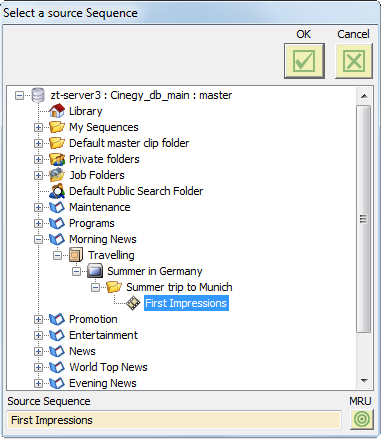Expand the World Top News node
This screenshot has height=439, width=381.
(x=38, y=367)
